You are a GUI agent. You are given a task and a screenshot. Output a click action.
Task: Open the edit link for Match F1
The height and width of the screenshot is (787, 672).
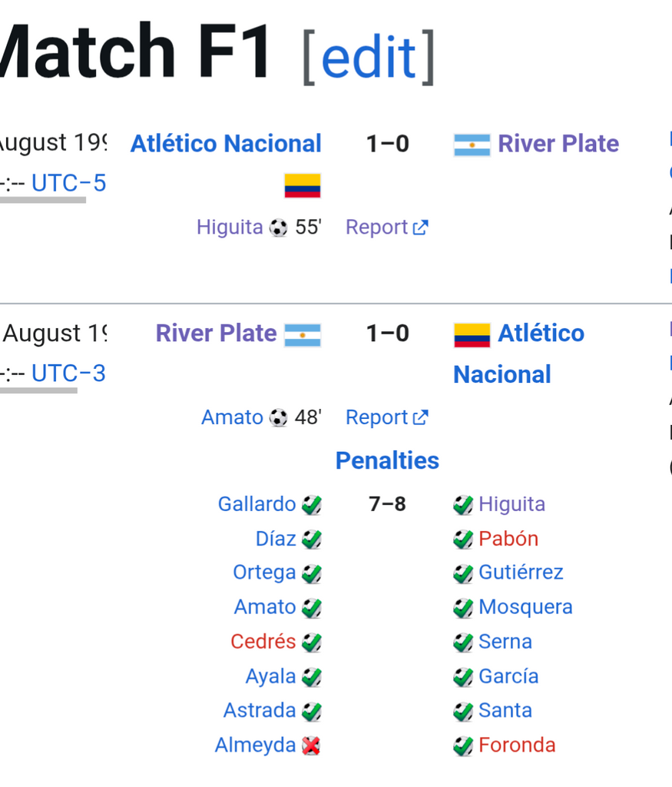click(368, 55)
